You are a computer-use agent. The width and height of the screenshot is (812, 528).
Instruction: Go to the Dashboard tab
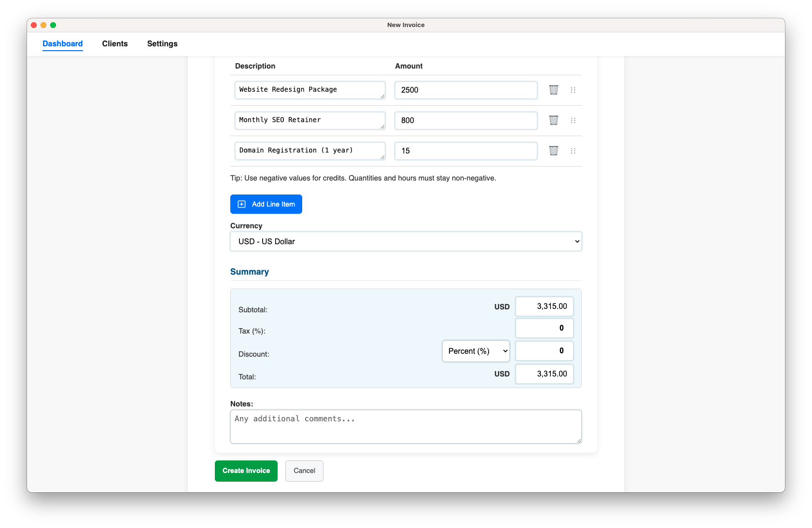tap(63, 43)
